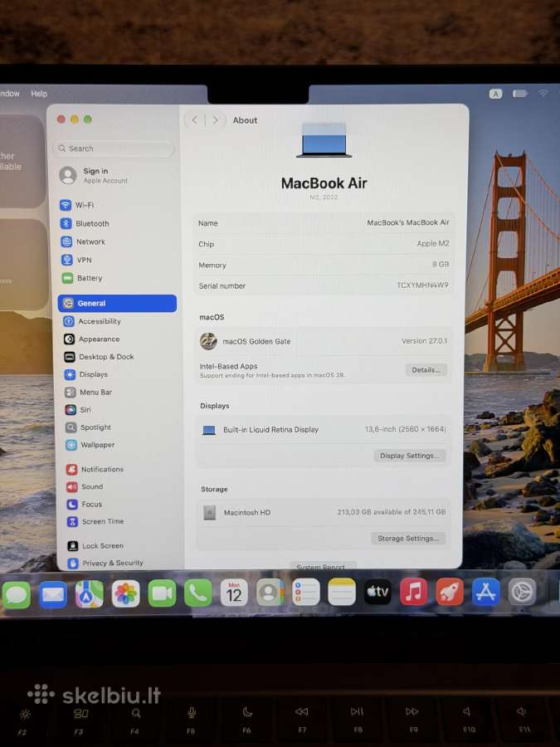Launch Maps from the Dock
The image size is (560, 747).
(89, 594)
